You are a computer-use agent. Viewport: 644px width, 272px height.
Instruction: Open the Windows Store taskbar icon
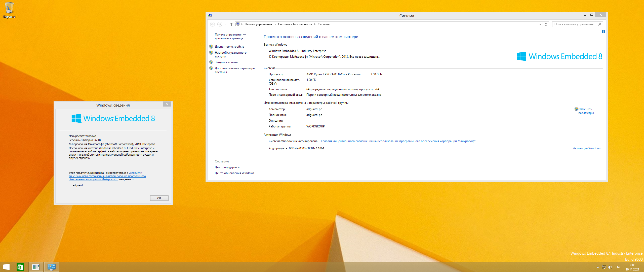20,267
